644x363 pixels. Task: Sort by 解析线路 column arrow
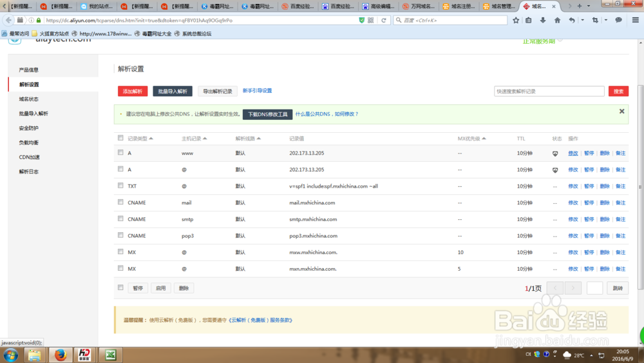(x=259, y=139)
